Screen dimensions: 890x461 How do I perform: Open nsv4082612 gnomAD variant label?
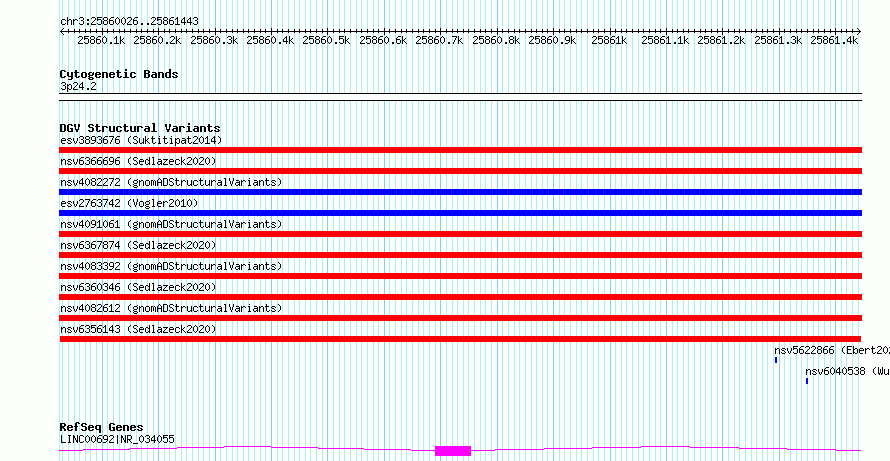pyautogui.click(x=171, y=308)
